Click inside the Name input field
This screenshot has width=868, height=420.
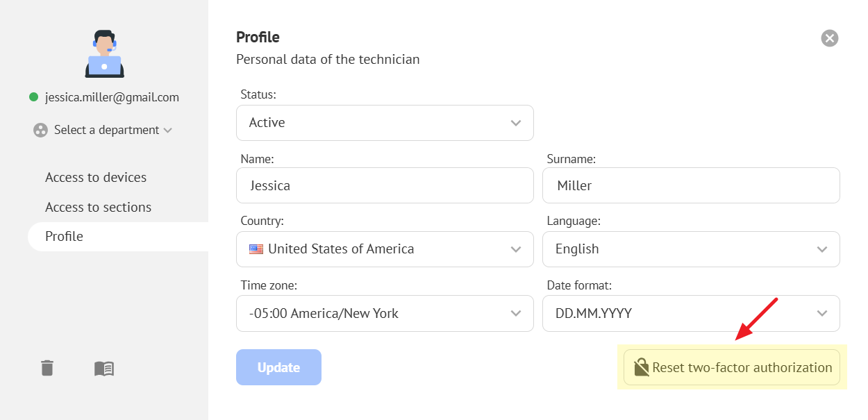(x=385, y=186)
